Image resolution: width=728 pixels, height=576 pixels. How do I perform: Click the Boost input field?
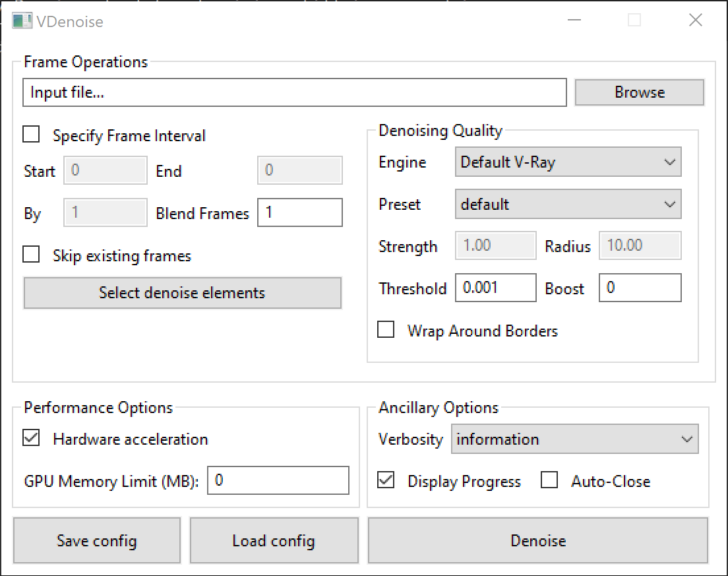coord(640,288)
